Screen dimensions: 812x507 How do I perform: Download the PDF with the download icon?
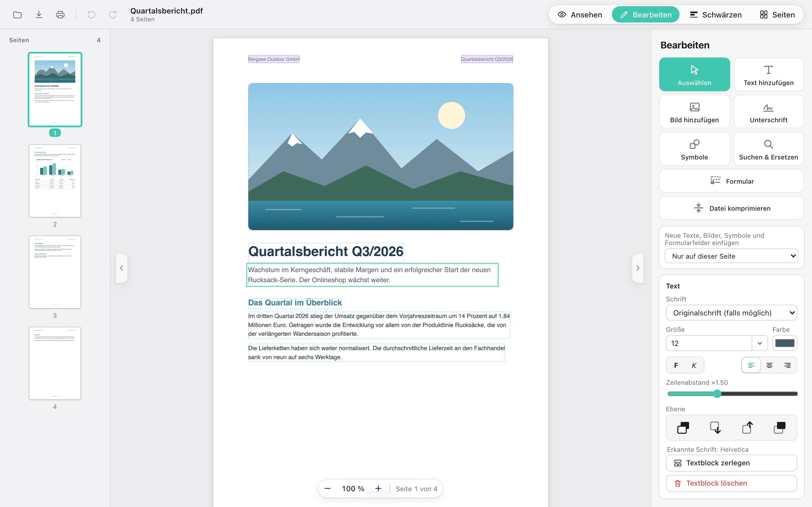coord(39,15)
